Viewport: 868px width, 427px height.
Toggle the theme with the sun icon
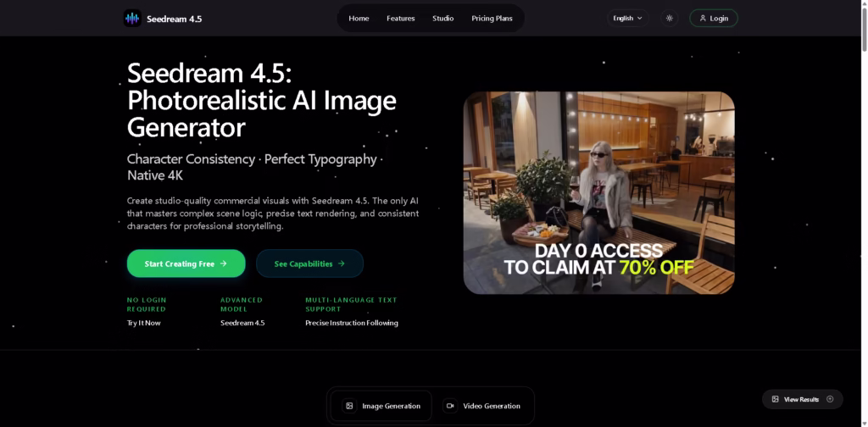point(670,18)
